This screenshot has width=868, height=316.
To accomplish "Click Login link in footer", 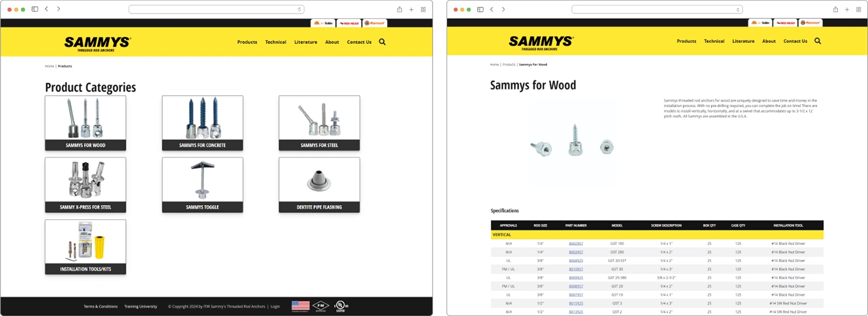I will [275, 306].
